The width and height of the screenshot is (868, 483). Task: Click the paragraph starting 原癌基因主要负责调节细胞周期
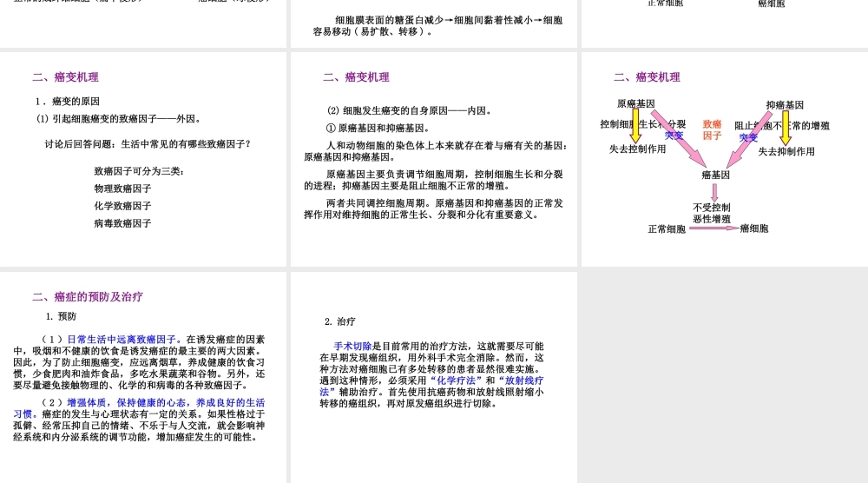[433, 180]
